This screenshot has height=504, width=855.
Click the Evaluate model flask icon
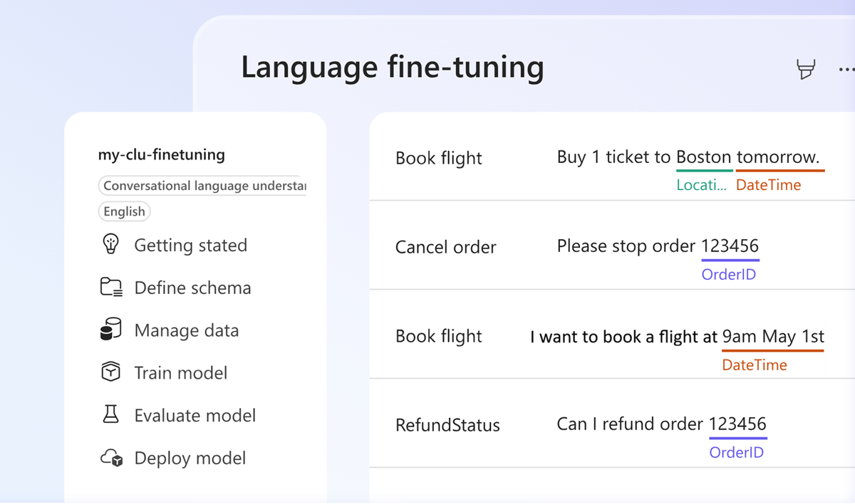pos(111,415)
